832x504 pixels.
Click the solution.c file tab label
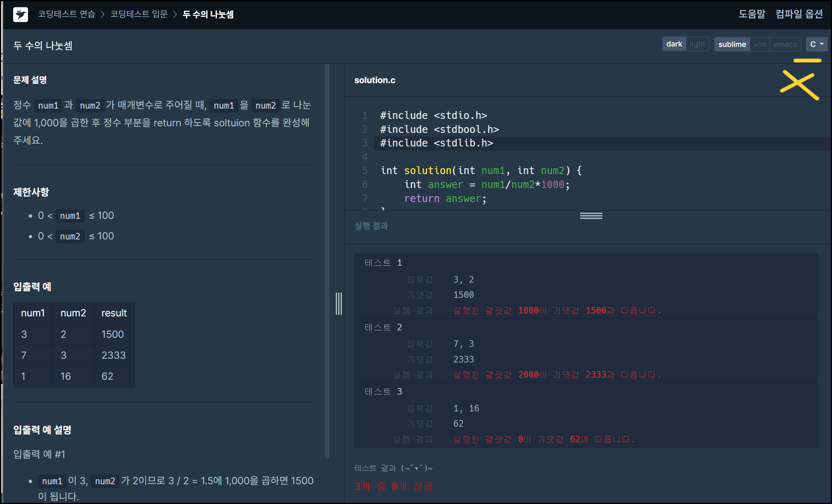coord(374,80)
